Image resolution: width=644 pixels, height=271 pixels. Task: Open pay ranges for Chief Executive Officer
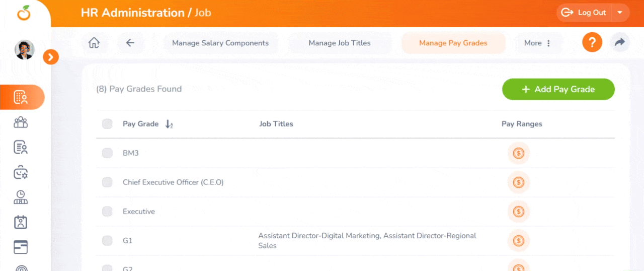(519, 182)
